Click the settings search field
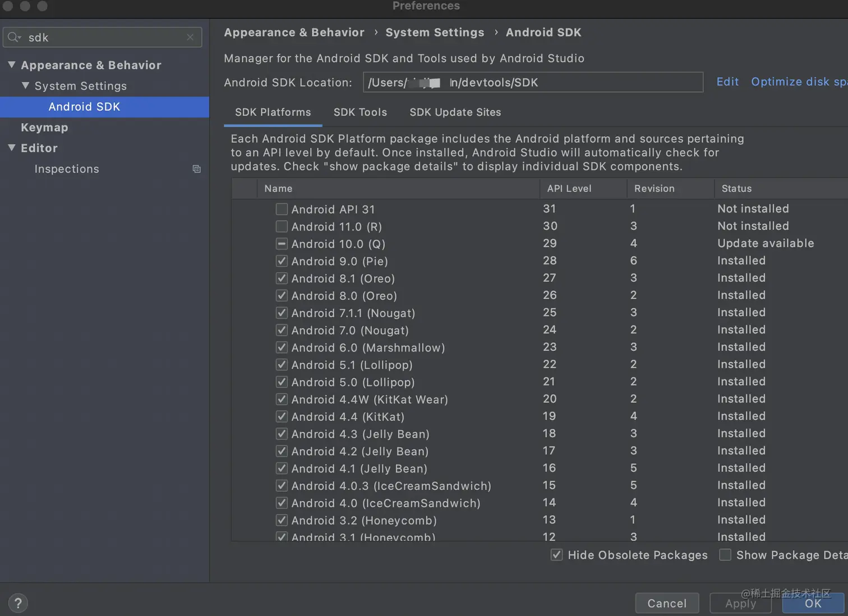The width and height of the screenshot is (848, 616). (x=103, y=38)
